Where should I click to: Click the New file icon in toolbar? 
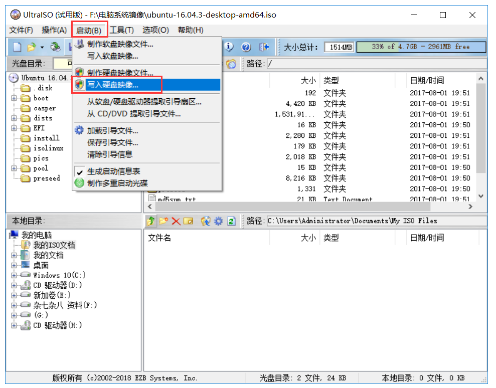17,47
